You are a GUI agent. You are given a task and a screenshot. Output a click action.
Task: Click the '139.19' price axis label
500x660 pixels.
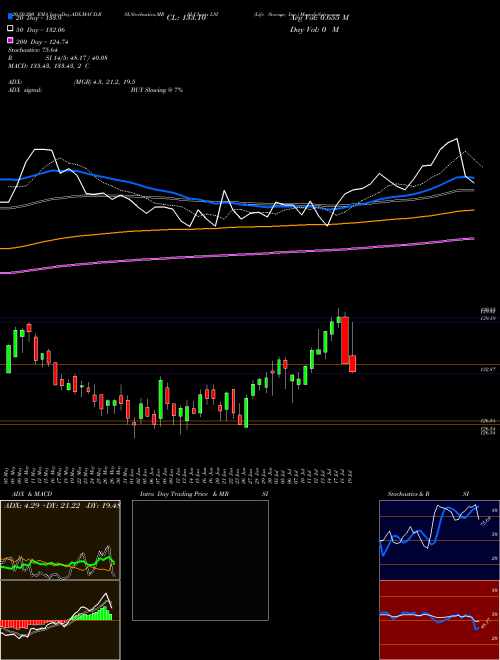tap(487, 319)
